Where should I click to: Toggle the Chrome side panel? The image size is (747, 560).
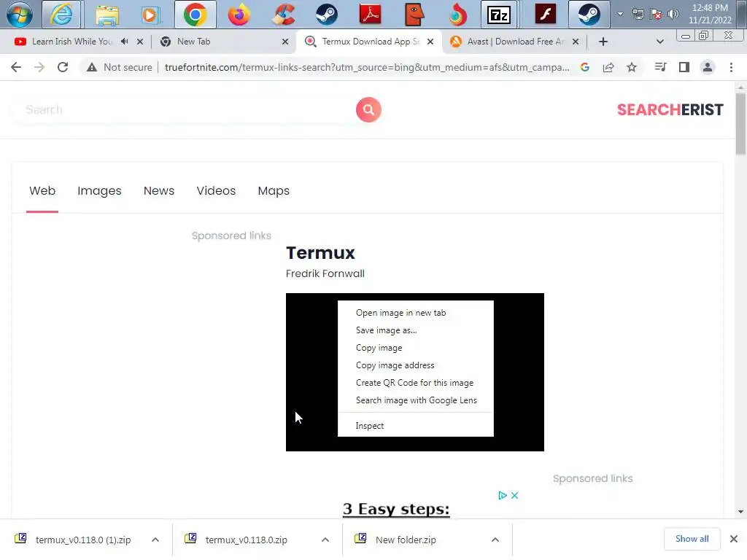(684, 67)
